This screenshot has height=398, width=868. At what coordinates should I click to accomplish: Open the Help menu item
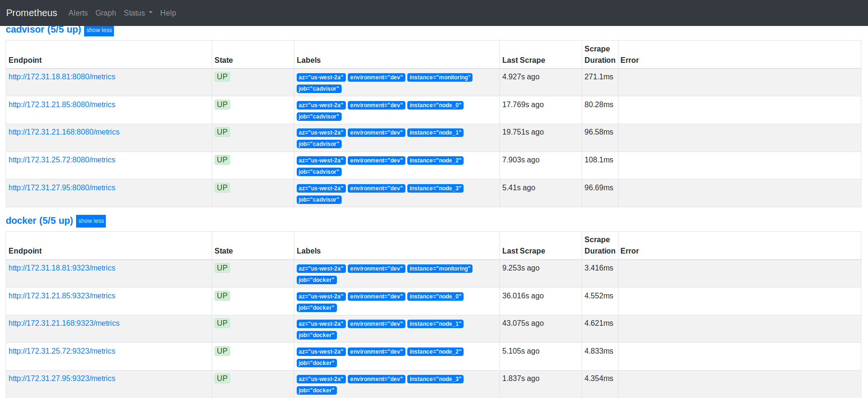tap(168, 13)
